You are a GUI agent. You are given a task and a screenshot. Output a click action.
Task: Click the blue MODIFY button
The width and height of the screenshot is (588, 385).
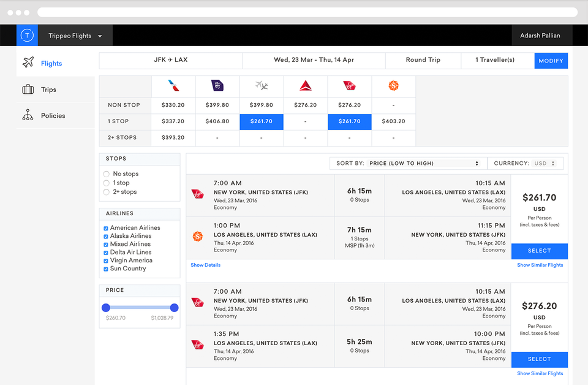click(551, 61)
